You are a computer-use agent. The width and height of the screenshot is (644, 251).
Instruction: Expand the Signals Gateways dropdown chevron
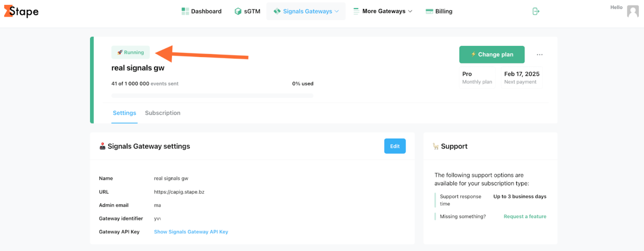[337, 11]
